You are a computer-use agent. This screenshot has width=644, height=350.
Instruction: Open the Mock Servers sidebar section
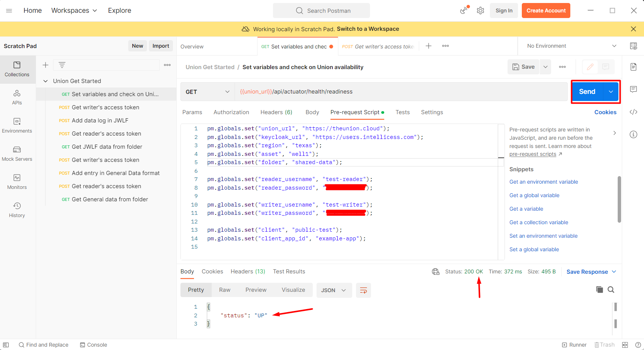click(17, 154)
